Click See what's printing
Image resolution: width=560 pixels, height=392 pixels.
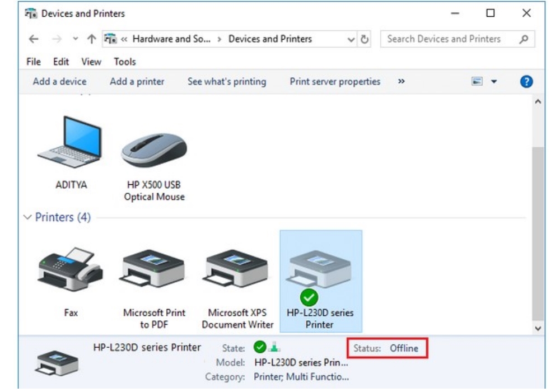point(227,82)
